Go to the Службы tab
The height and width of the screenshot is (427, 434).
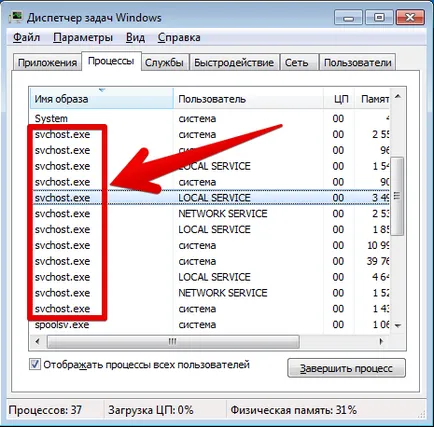click(164, 62)
